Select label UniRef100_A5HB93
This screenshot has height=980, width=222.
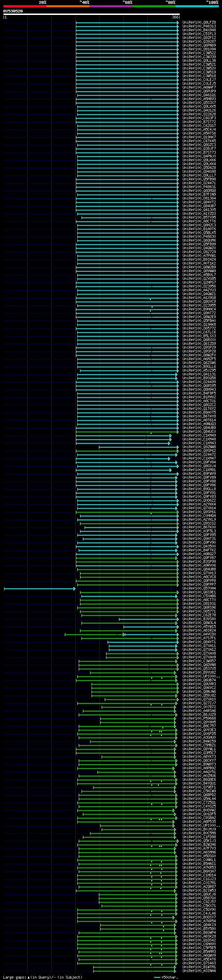click(x=199, y=99)
